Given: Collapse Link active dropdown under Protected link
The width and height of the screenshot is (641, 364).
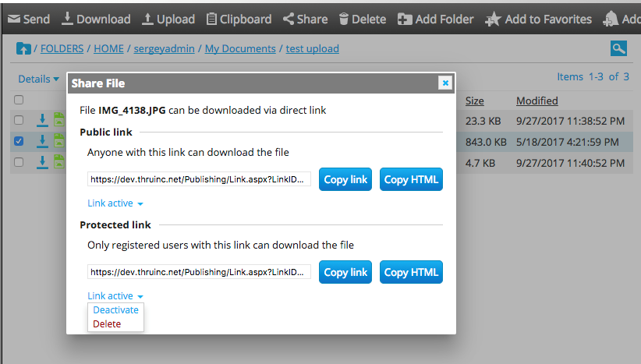Looking at the screenshot, I should coord(115,296).
